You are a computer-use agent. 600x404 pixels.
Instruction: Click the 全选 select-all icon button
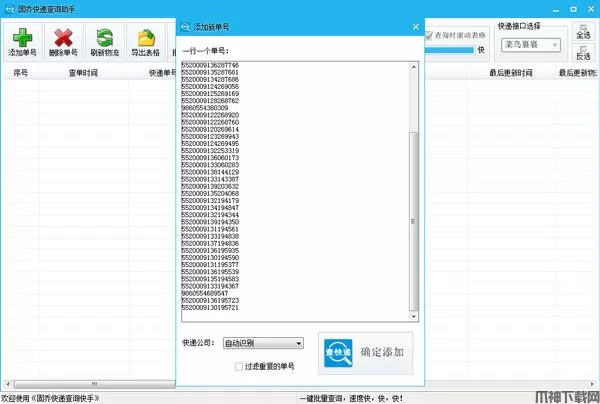tap(583, 31)
